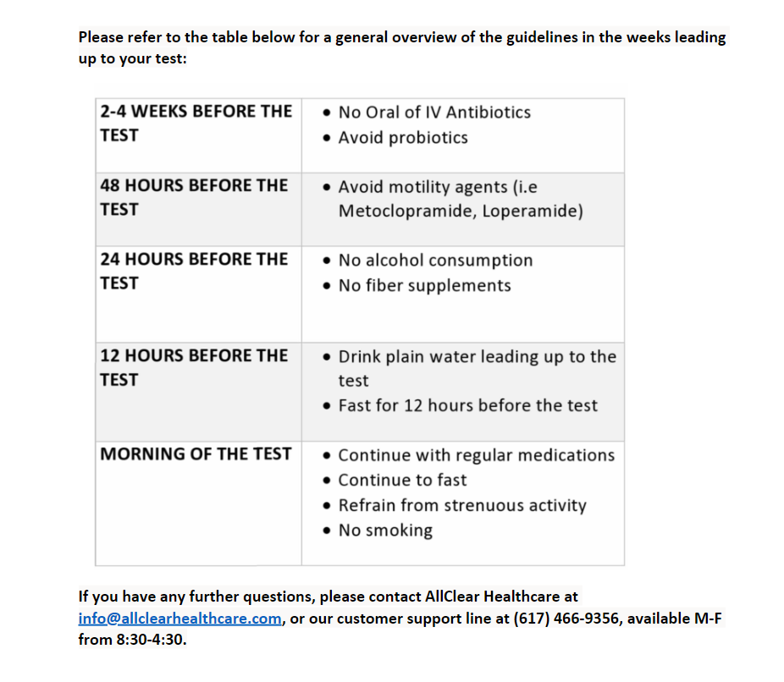Click the "Refrain from strenuous activity" bullet

[x=462, y=506]
